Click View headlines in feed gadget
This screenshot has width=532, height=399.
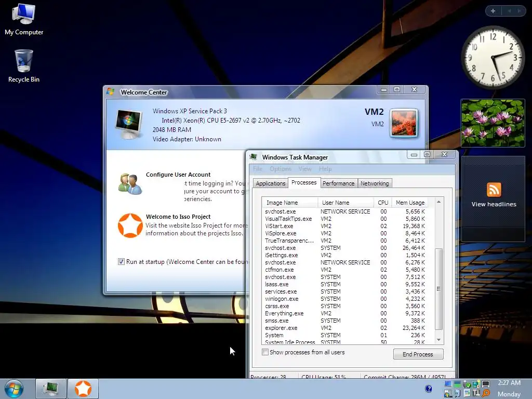tap(494, 204)
